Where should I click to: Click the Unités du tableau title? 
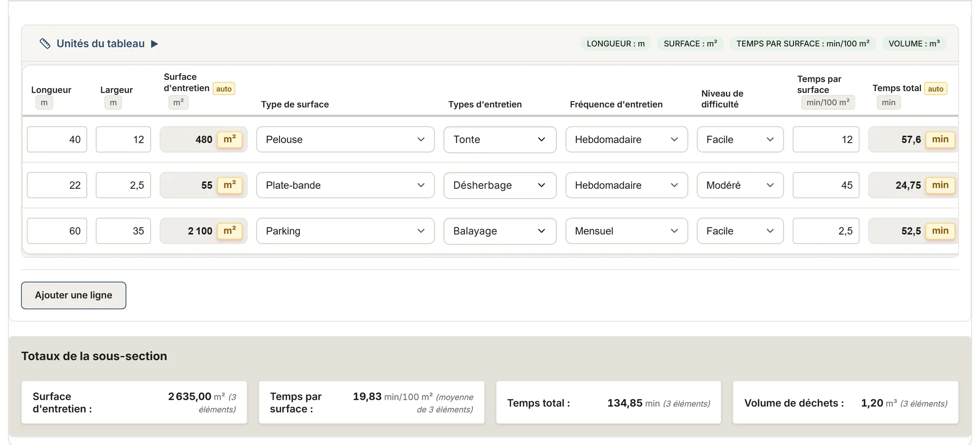(x=100, y=44)
